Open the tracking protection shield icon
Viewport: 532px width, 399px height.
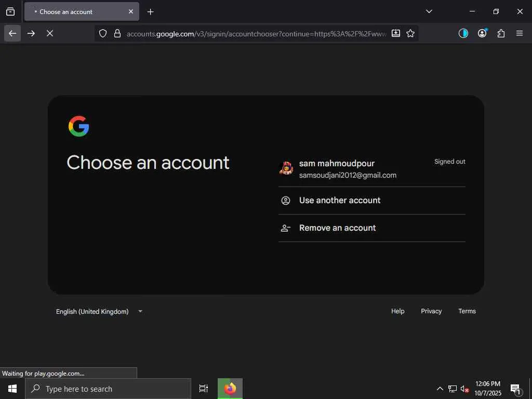[x=103, y=33]
